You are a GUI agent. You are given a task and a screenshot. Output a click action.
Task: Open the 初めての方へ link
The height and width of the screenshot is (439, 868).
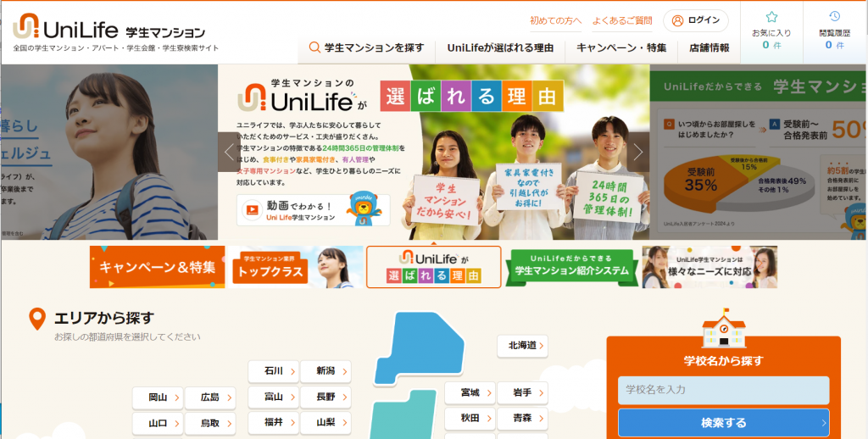[556, 20]
